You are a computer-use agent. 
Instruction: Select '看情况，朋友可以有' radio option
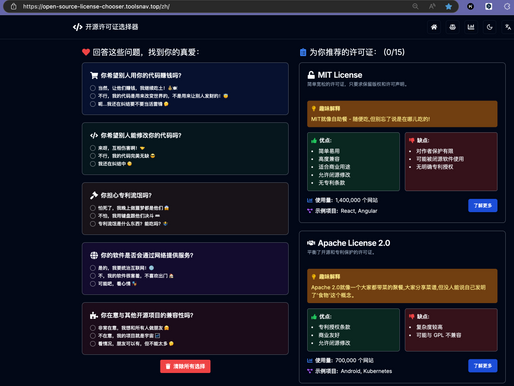[93, 344]
